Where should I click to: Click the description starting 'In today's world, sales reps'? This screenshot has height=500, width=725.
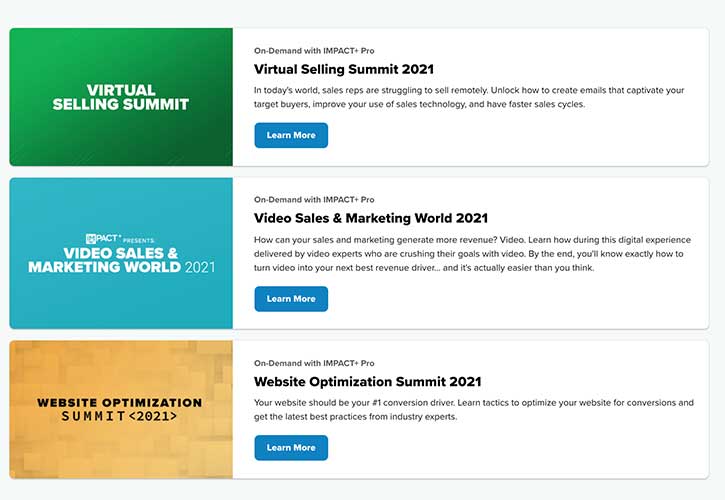469,97
